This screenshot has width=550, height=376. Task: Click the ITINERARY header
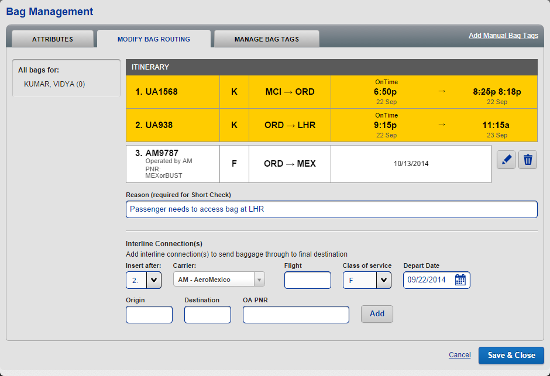coord(332,67)
